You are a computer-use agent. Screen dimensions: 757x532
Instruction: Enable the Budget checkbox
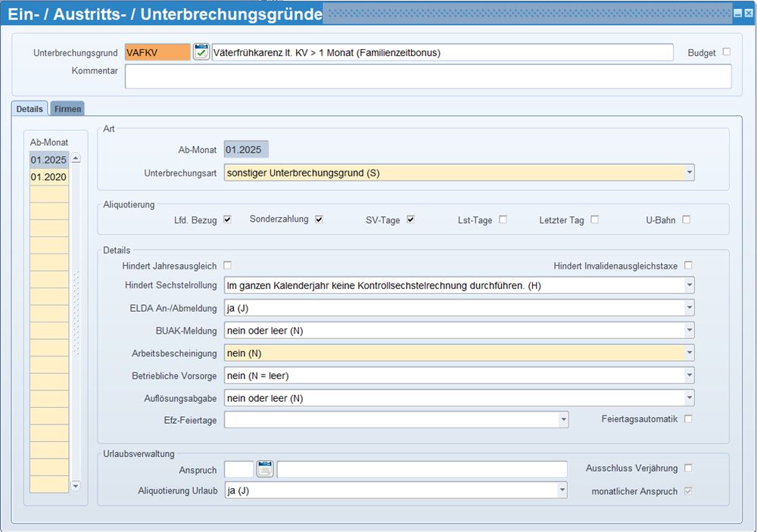pos(727,52)
